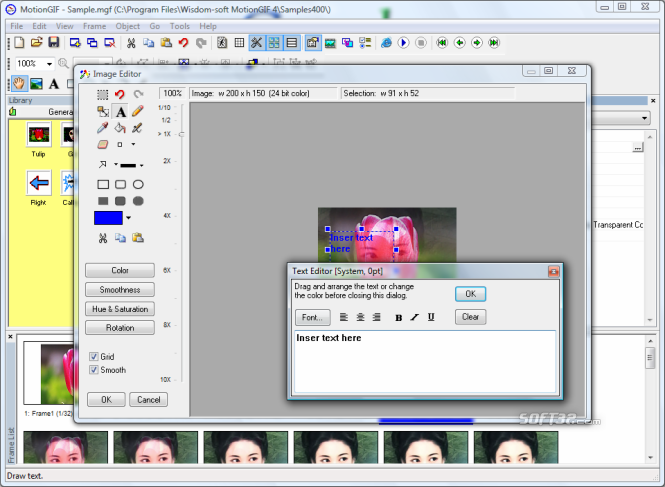This screenshot has width=665, height=487.
Task: Align text left in Text Editor
Action: (344, 317)
